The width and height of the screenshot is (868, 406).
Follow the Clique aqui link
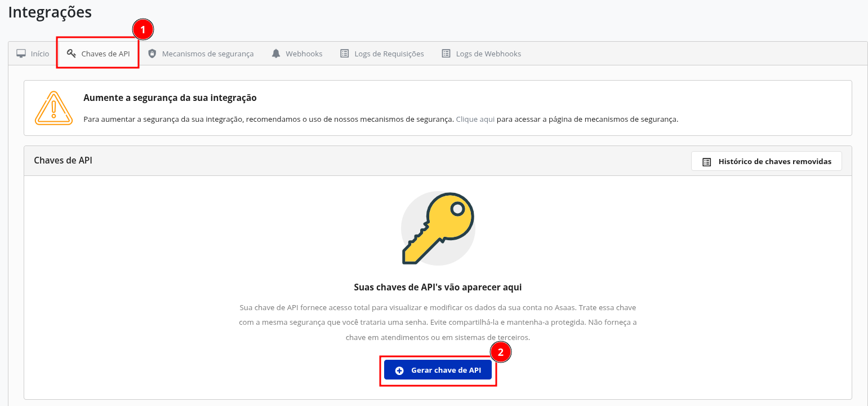[x=475, y=120]
